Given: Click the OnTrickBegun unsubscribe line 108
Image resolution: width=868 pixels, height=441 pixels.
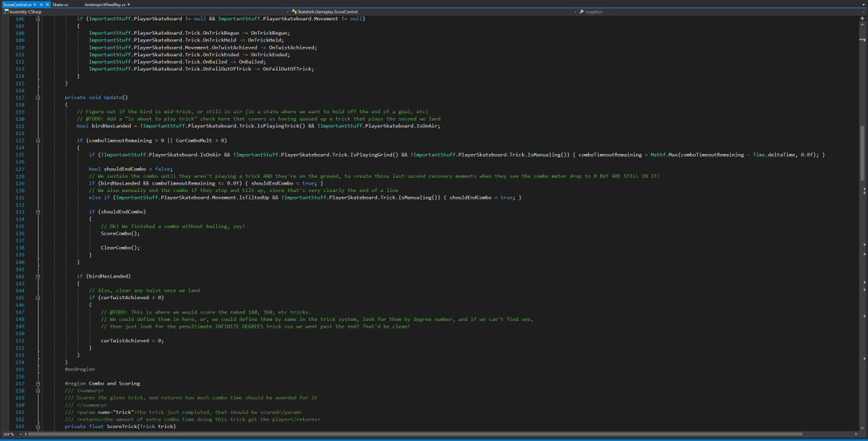Looking at the screenshot, I should click(190, 33).
